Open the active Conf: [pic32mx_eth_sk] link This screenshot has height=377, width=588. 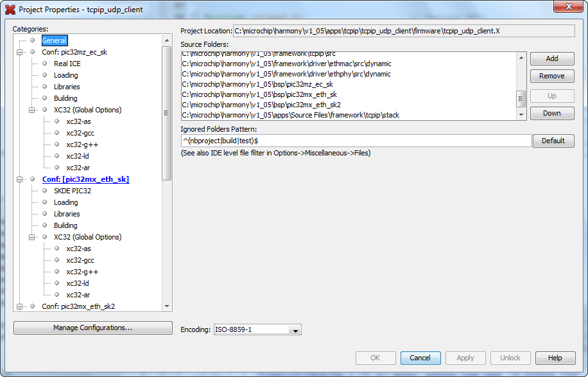85,179
